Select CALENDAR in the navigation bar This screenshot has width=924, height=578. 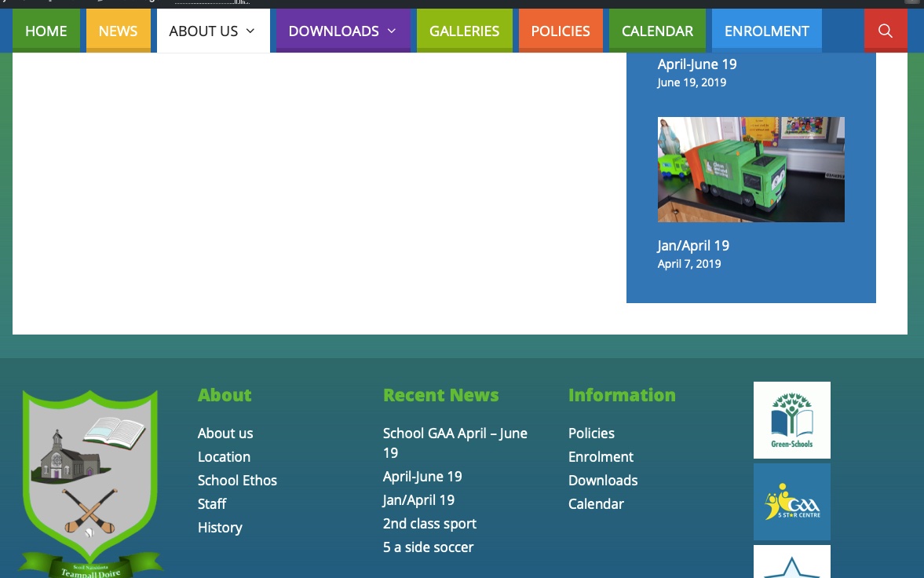[656, 31]
